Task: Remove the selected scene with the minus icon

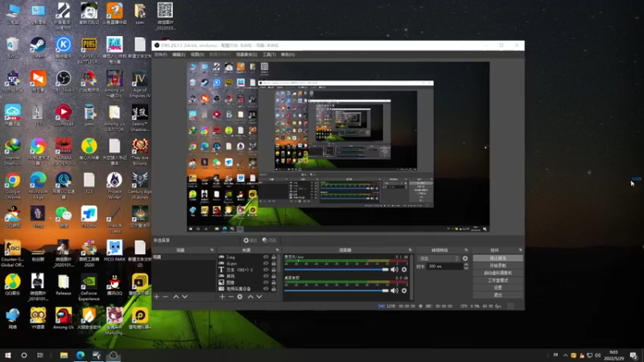Action: click(x=166, y=296)
